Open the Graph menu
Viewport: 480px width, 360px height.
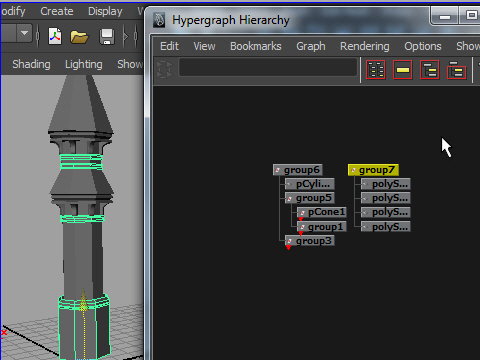click(x=311, y=46)
